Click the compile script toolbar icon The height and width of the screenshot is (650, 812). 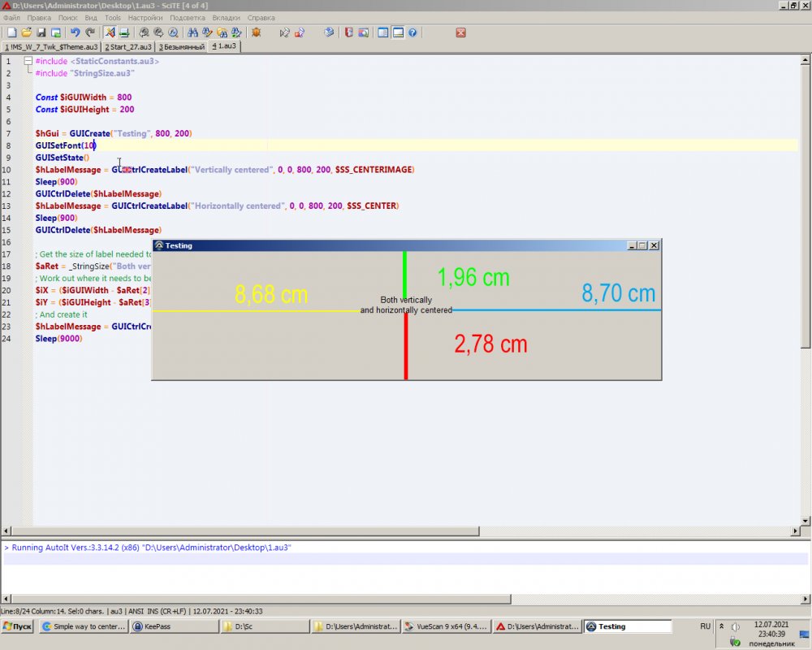tap(284, 32)
